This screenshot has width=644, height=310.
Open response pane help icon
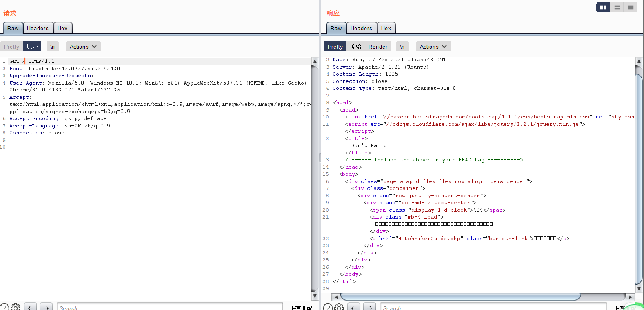tap(327, 307)
